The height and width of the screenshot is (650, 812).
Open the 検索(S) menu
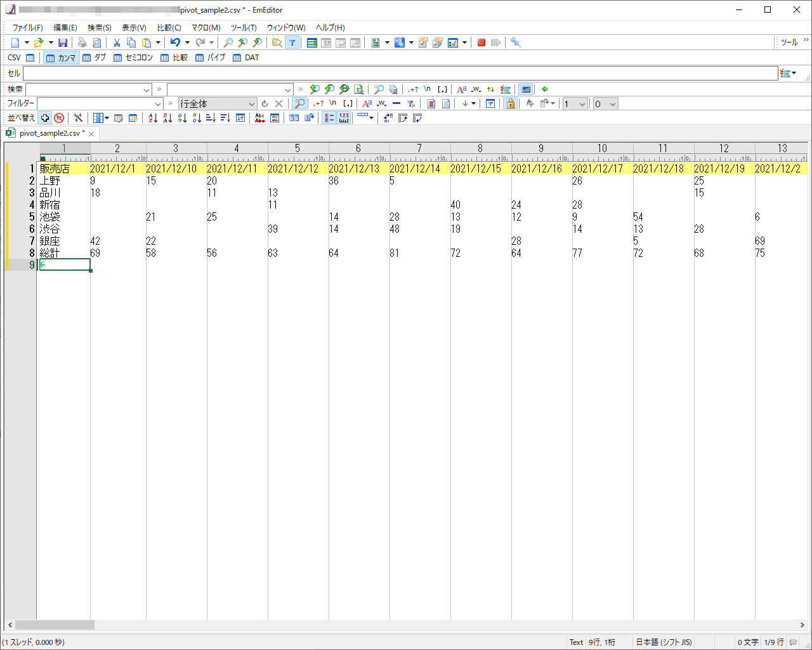[100, 28]
